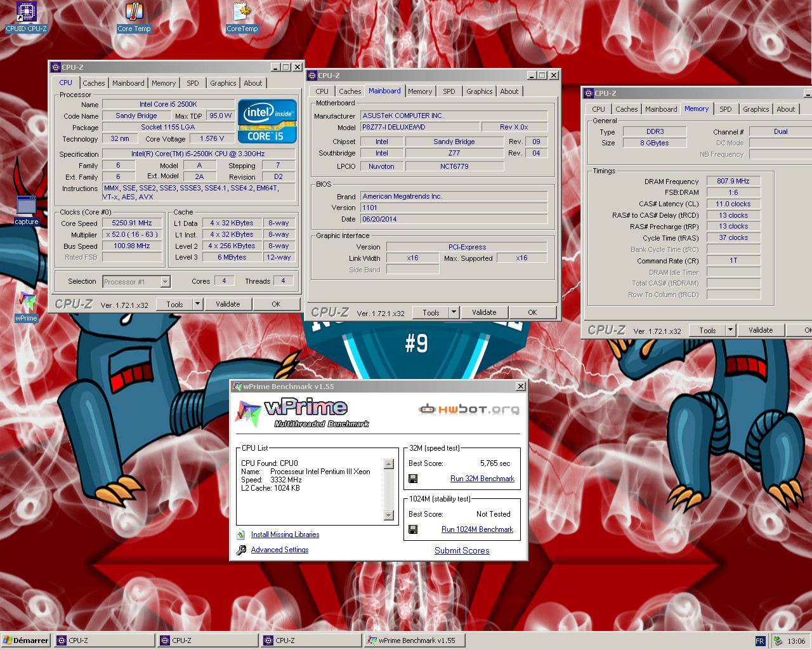
Task: Switch to second CPU-Z taskbar item
Action: click(208, 640)
